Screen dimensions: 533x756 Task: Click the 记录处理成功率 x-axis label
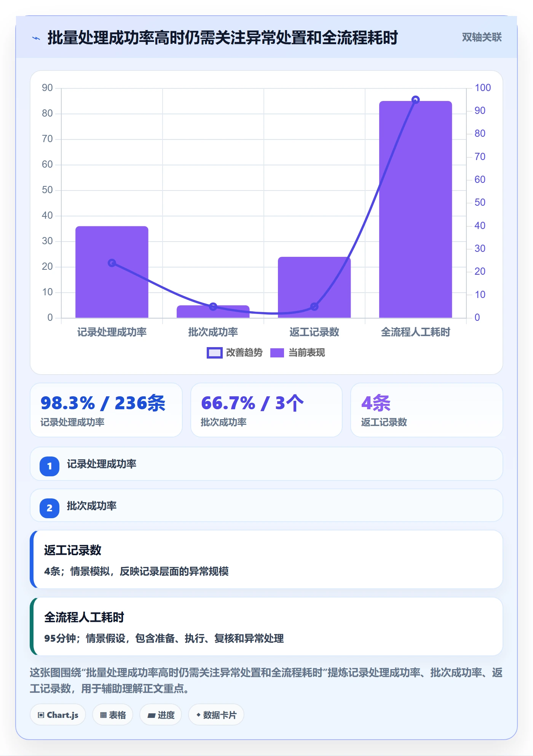pos(112,332)
